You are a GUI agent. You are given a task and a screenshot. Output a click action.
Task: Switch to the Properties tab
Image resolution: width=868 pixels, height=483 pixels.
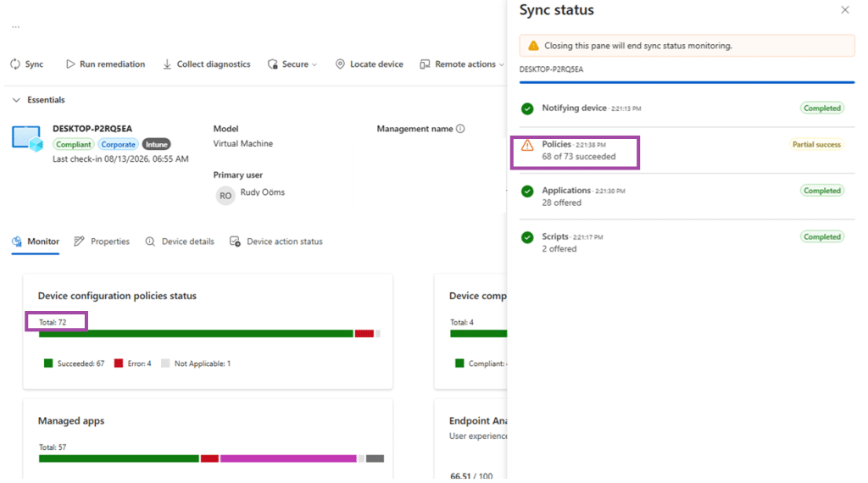[102, 241]
